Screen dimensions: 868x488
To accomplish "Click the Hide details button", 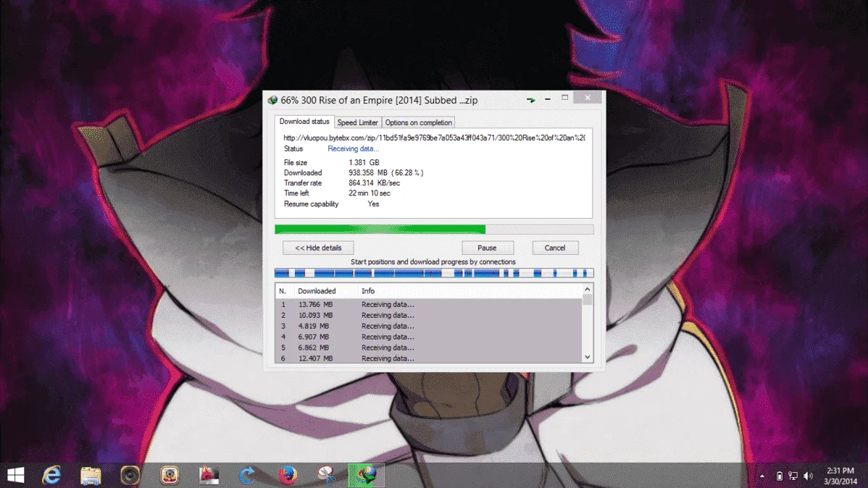I will 318,248.
